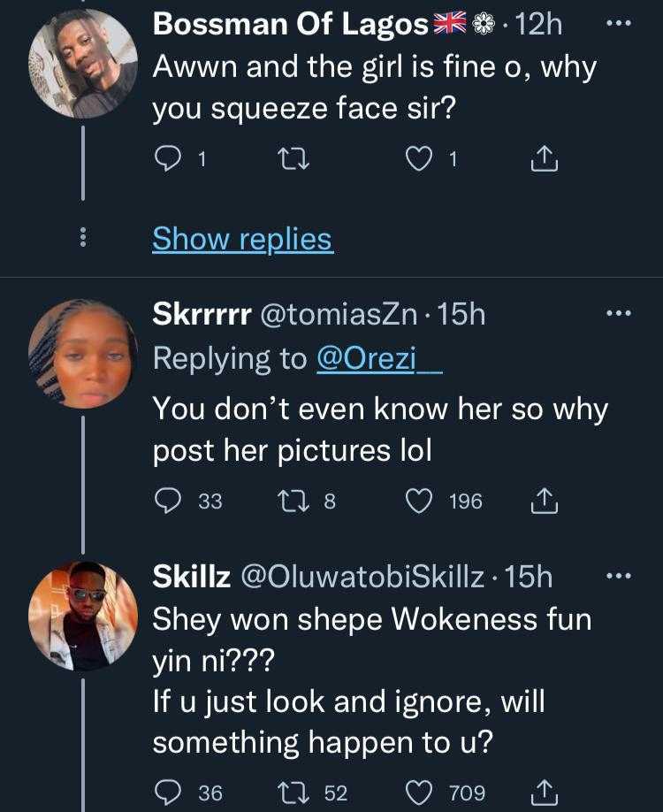Open Skrrrrr profile avatar
Image resolution: width=663 pixels, height=812 pixels.
(x=82, y=354)
